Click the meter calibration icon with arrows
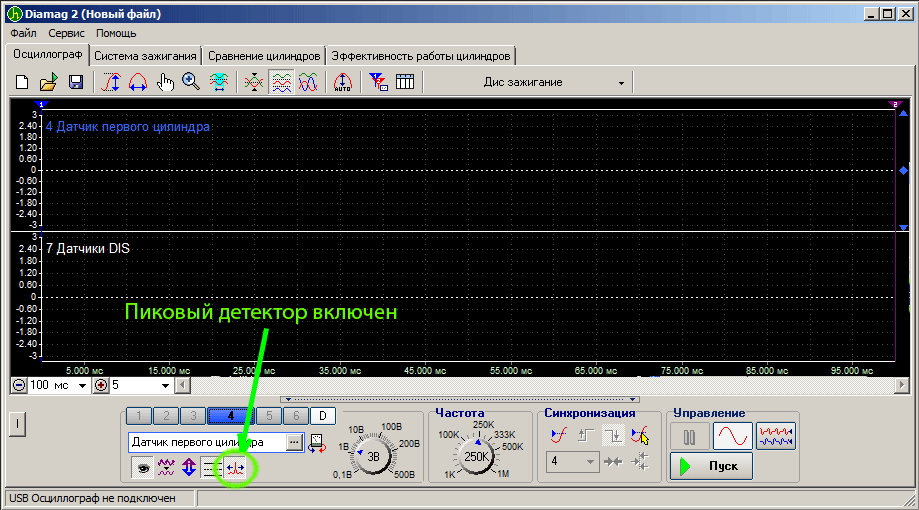 pyautogui.click(x=316, y=443)
